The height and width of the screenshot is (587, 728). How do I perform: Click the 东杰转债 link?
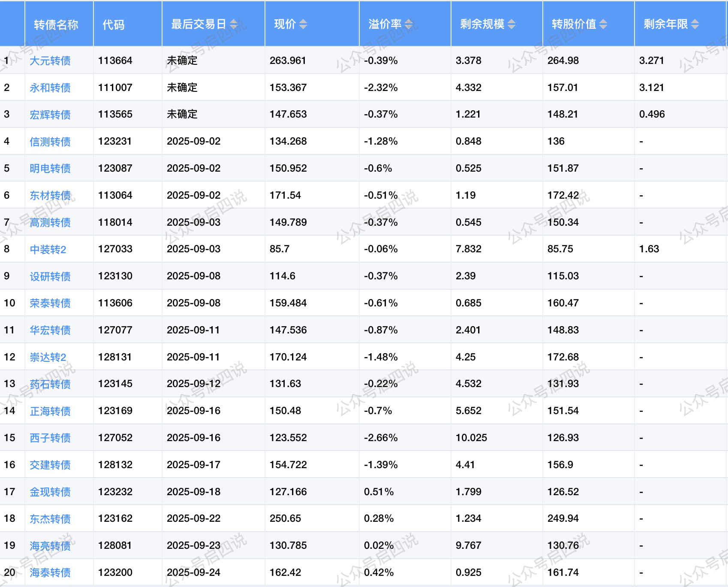pos(50,519)
